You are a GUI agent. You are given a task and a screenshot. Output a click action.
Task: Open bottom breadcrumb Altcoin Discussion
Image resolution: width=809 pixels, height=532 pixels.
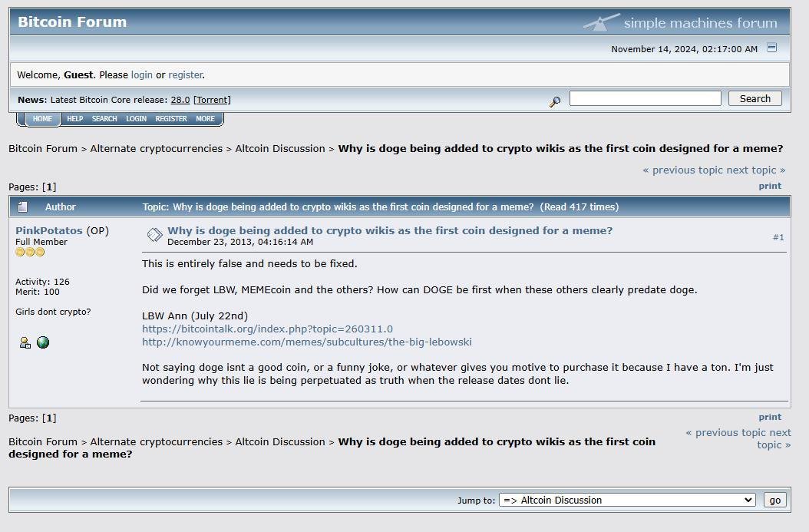point(280,441)
